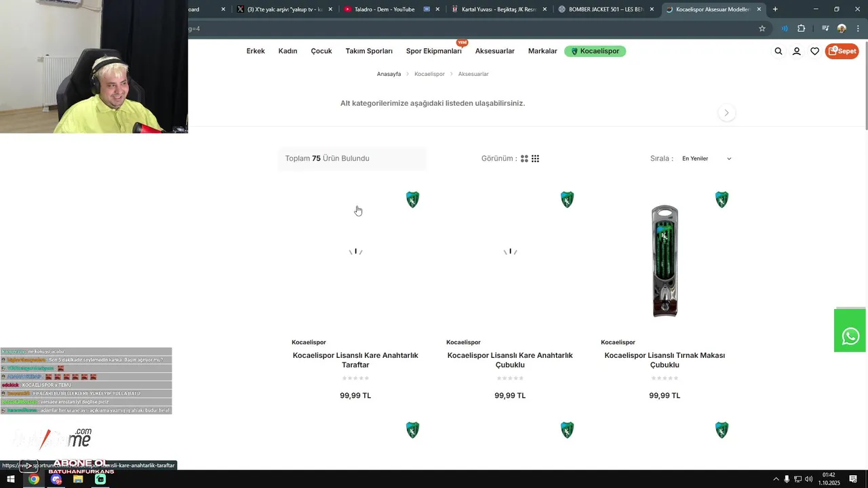Open the Çocuk menu

click(321, 52)
